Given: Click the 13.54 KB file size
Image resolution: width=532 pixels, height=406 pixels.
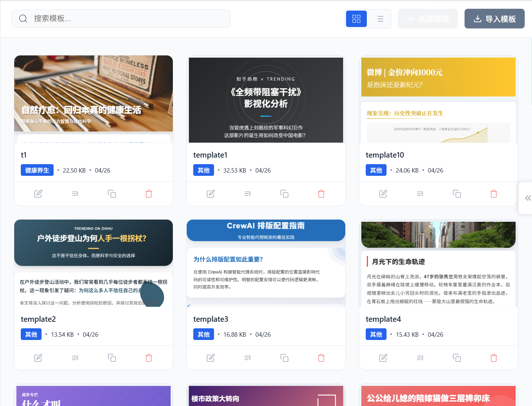Looking at the screenshot, I should 62,335.
